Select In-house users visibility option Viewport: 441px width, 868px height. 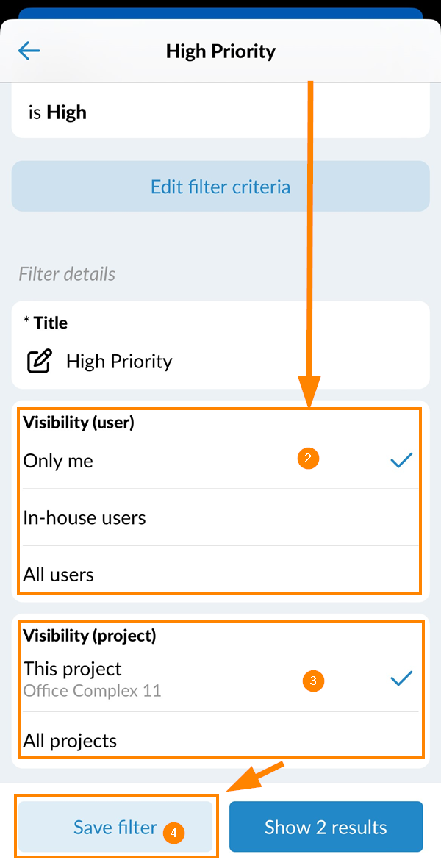[x=85, y=517]
